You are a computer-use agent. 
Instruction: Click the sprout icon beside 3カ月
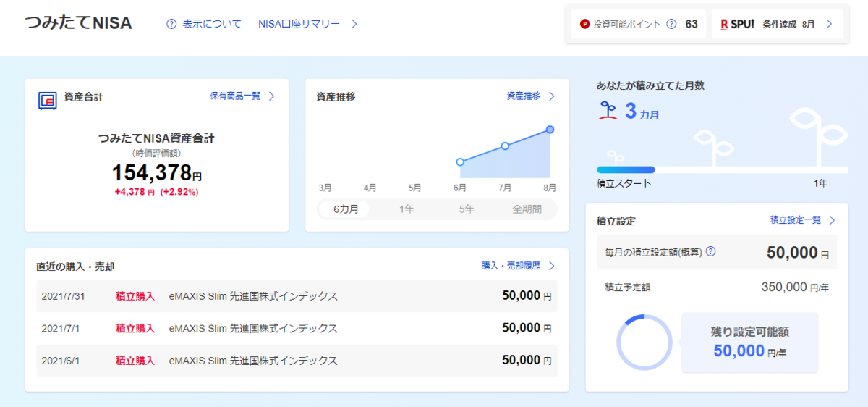coord(608,111)
